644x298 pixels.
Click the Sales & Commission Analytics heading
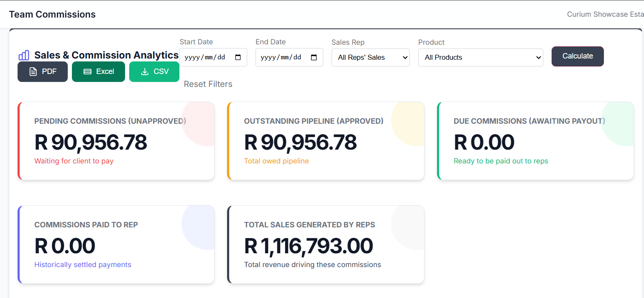point(106,55)
